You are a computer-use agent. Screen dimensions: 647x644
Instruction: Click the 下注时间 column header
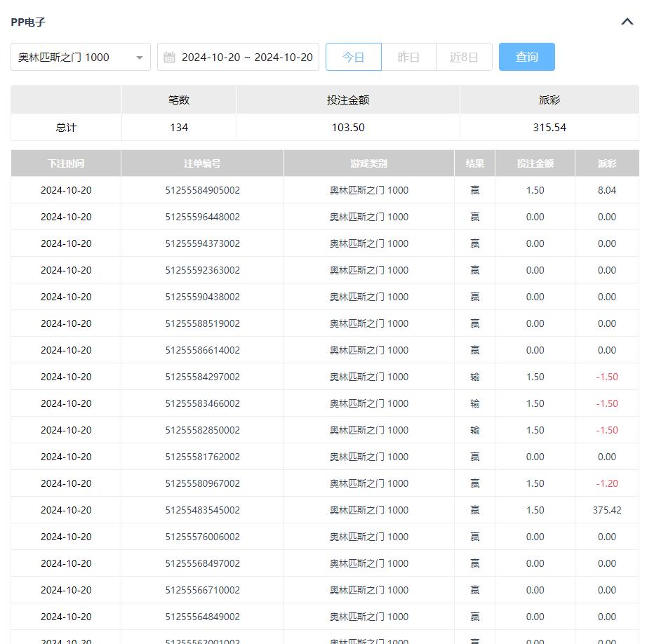(x=66, y=163)
